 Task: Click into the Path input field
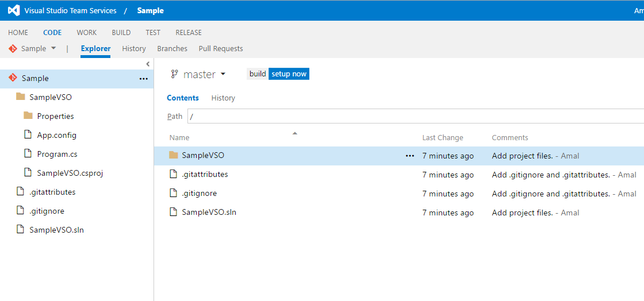coord(414,116)
